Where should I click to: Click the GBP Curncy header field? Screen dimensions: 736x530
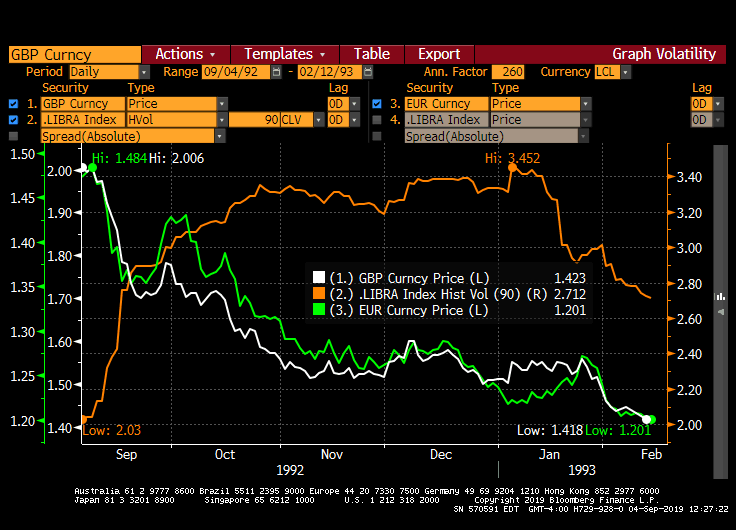(75, 54)
